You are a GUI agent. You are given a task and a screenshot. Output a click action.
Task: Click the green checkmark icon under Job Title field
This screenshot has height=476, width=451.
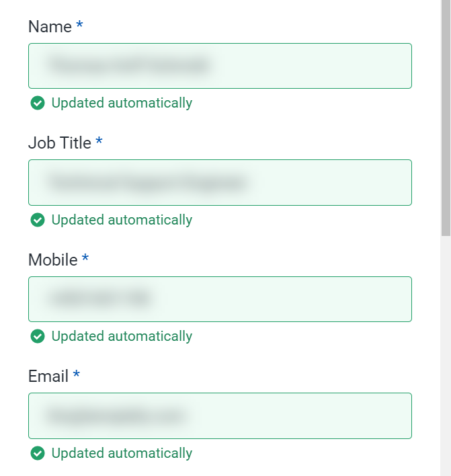[38, 220]
